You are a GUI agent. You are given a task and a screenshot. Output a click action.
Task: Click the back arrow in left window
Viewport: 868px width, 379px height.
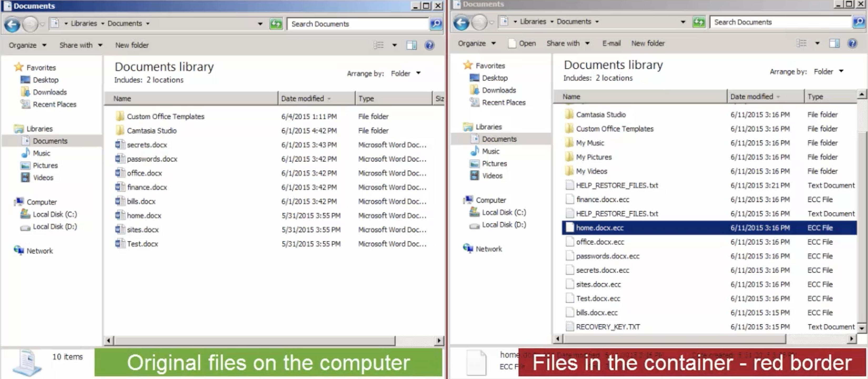click(12, 24)
